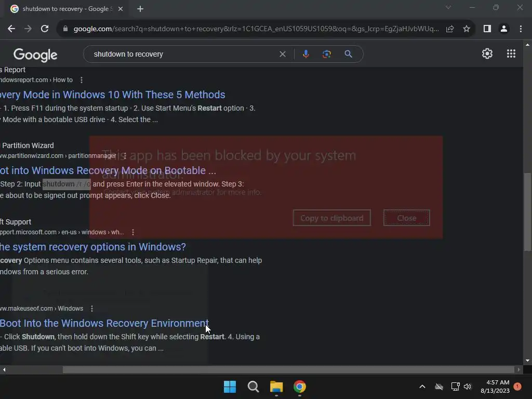Click Close button on blocked app dialog
The height and width of the screenshot is (399, 532).
pos(406,218)
